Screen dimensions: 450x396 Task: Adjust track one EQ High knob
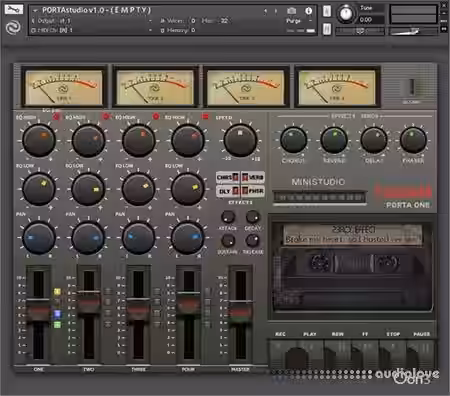(x=39, y=140)
